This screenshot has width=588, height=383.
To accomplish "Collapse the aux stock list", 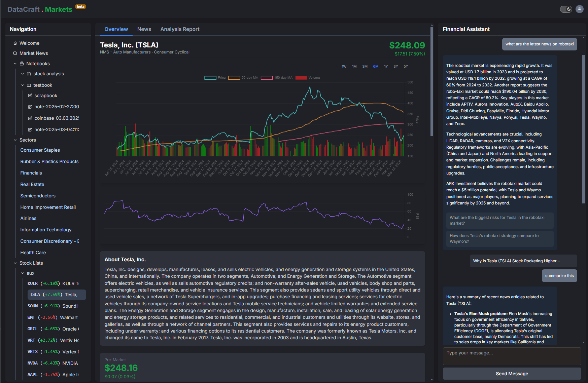I will 23,273.
